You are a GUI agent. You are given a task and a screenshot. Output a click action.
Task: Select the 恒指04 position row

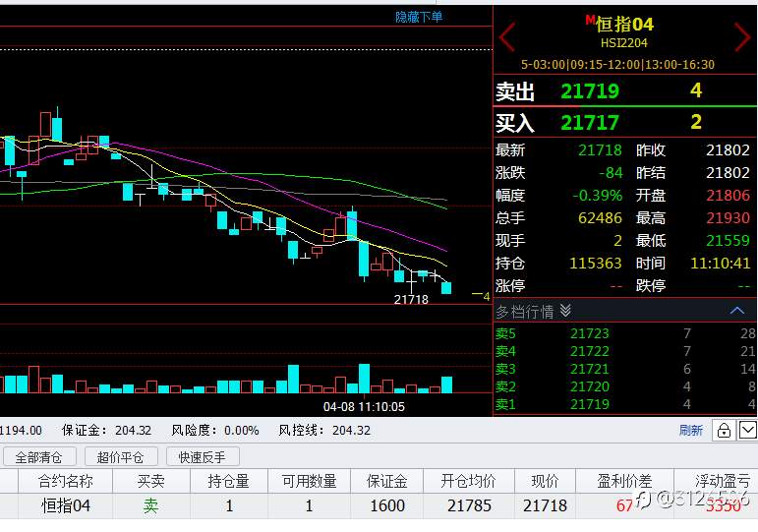pos(379,505)
